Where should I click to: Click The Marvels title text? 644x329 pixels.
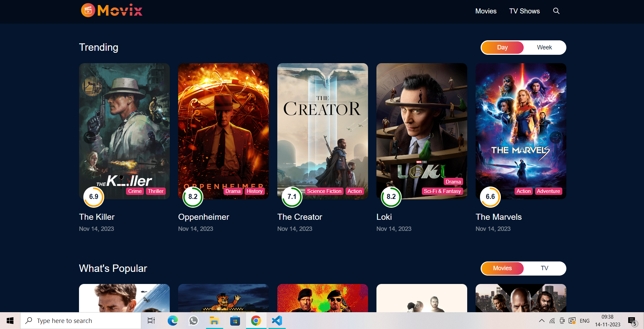(x=499, y=217)
